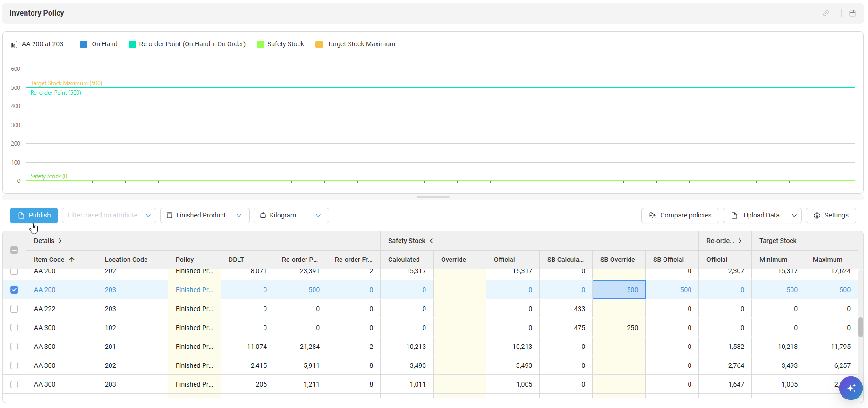This screenshot has height=408, width=868.
Task: Expand the Upload Data arrow menu
Action: point(794,216)
